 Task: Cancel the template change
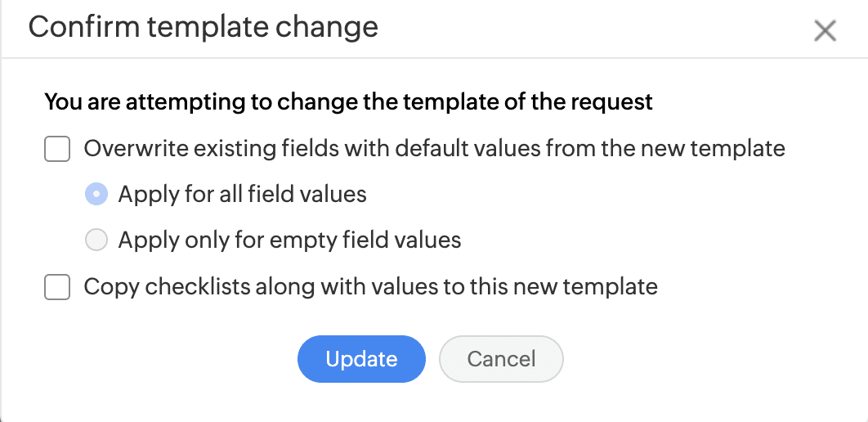tap(501, 359)
